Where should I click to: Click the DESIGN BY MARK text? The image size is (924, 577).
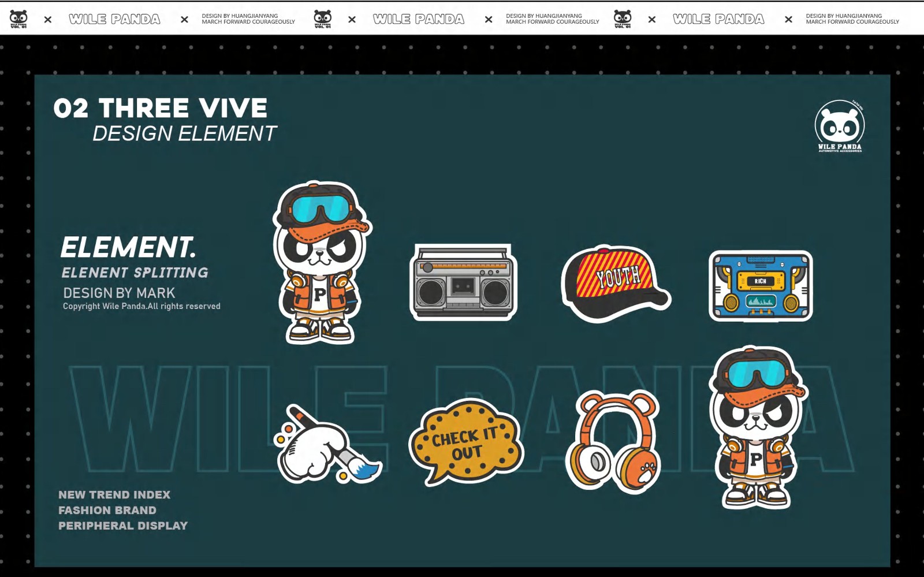coord(119,293)
